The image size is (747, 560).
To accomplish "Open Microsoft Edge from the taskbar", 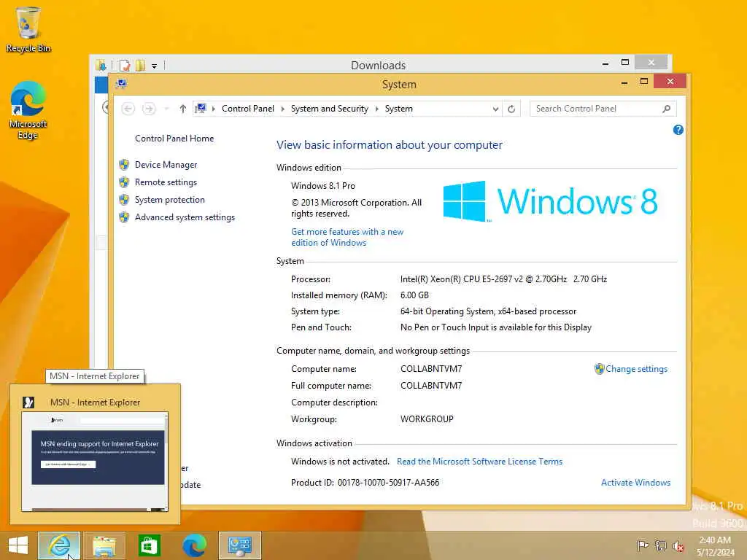I will pos(194,545).
